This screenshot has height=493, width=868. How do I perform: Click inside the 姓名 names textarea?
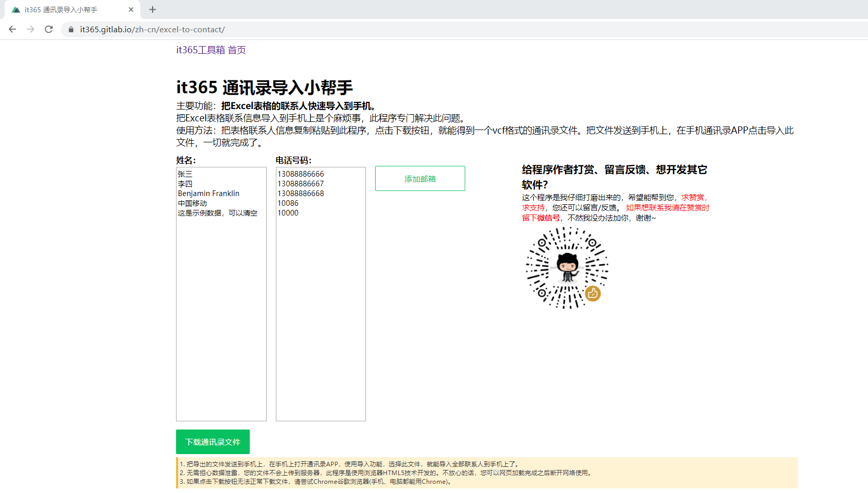(221, 294)
